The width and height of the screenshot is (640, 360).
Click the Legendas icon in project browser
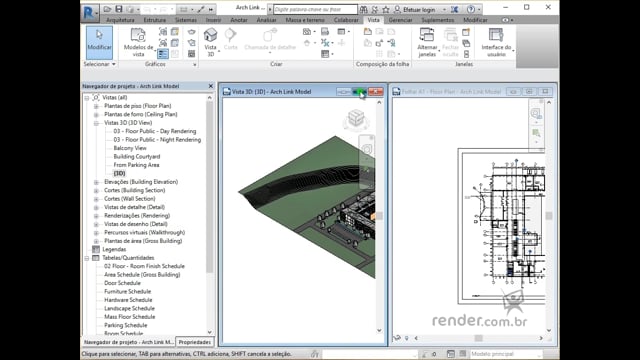96,249
